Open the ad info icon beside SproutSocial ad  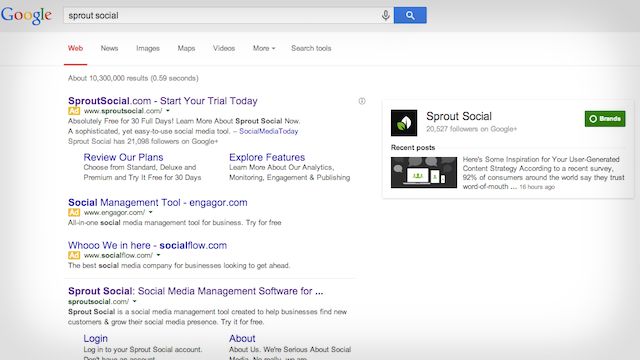362,101
